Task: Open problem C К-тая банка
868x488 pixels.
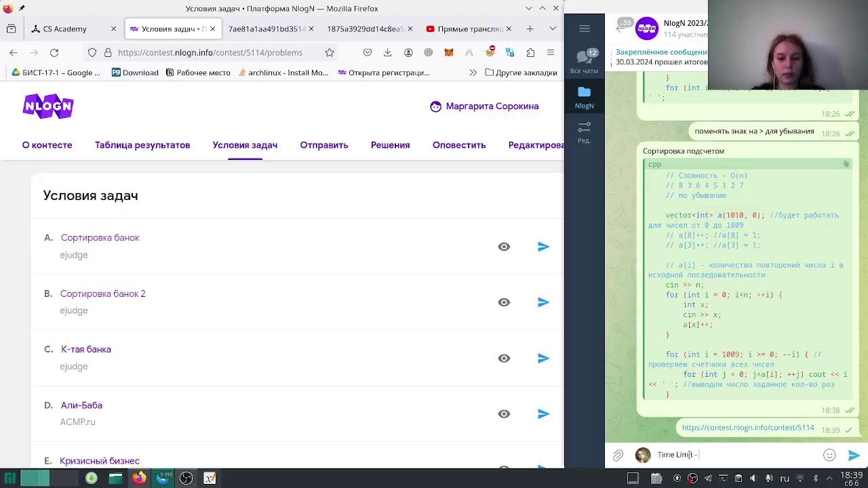Action: (x=85, y=349)
